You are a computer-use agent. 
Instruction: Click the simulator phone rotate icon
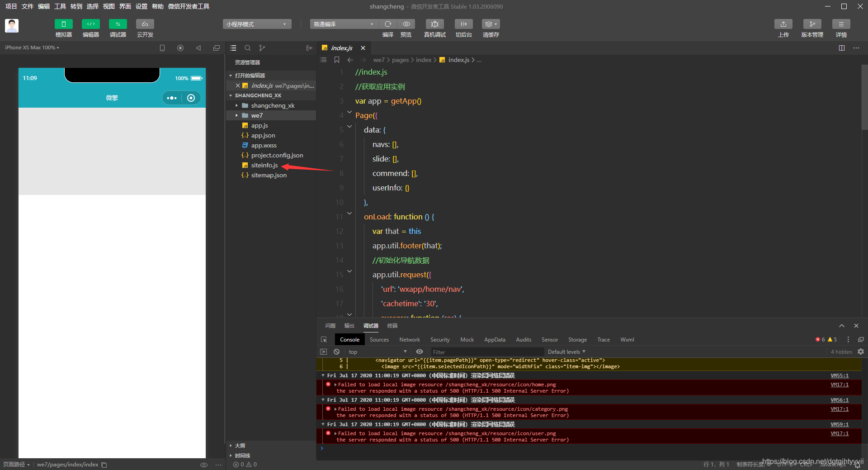[x=162, y=48]
